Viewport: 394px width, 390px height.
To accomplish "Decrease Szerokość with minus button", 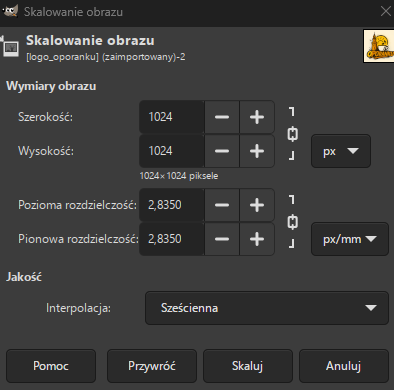I will (222, 117).
